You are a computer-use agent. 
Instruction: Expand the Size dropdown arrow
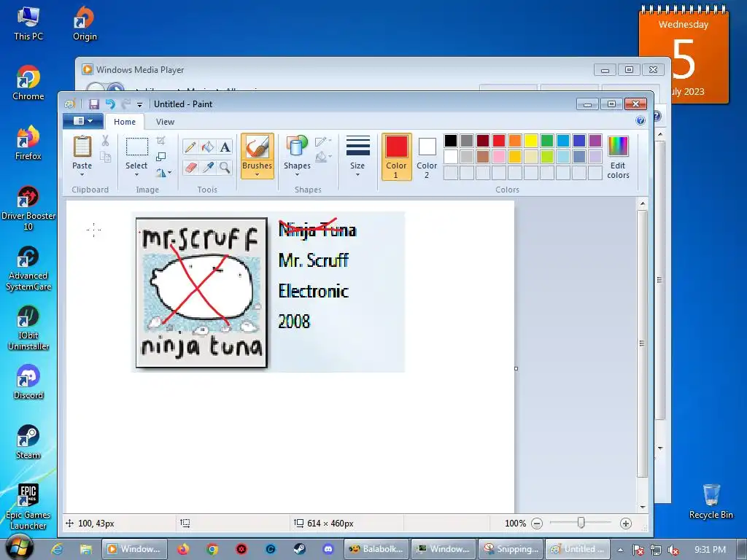(x=357, y=175)
